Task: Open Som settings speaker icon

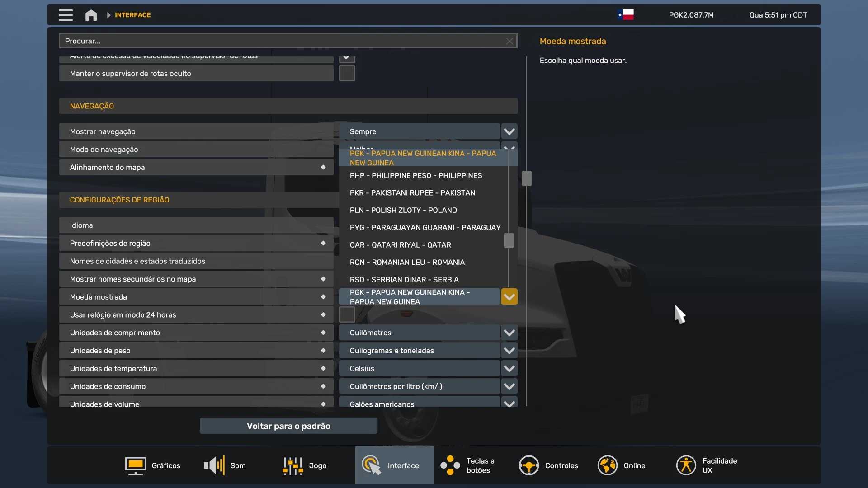Action: click(214, 465)
